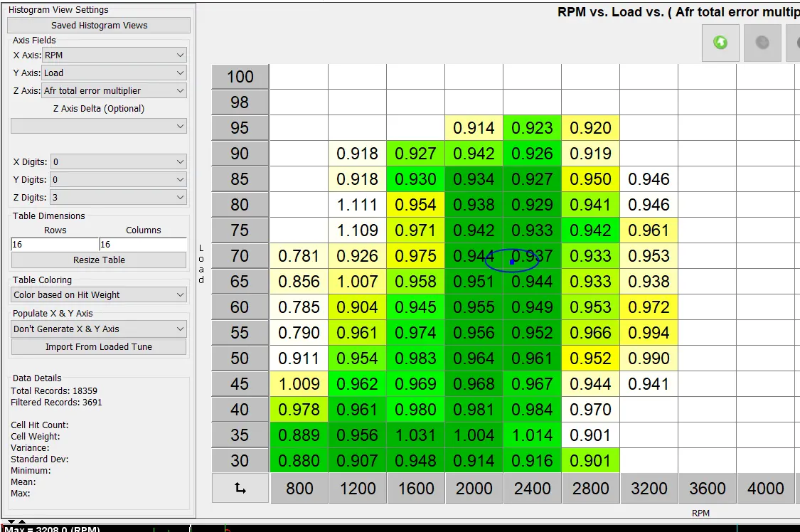Select the 1200 RPM column header
The width and height of the screenshot is (800, 532).
[x=358, y=488]
